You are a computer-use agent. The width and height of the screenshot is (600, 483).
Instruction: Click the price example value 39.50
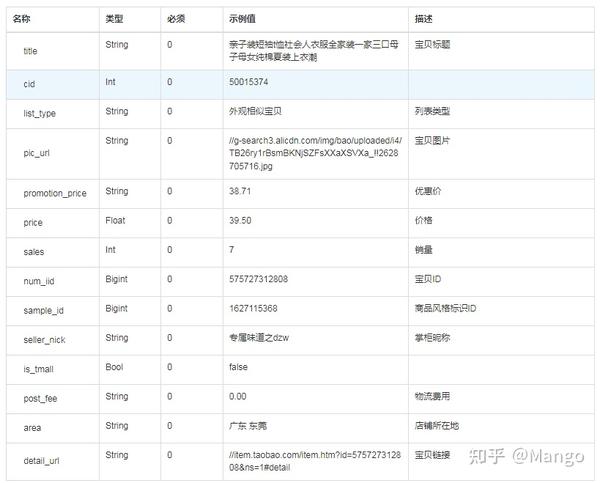pos(240,221)
